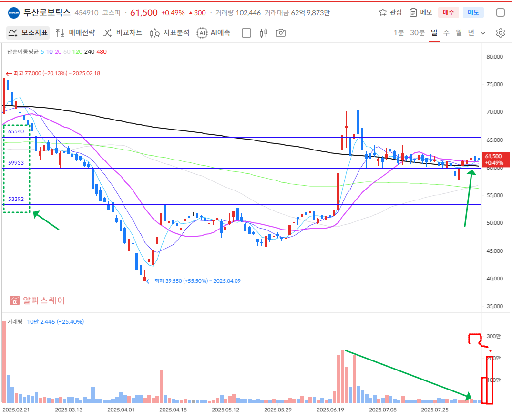Image resolution: width=512 pixels, height=420 pixels.
Task: Expand the timeframe dropdown chevron
Action: tap(483, 33)
